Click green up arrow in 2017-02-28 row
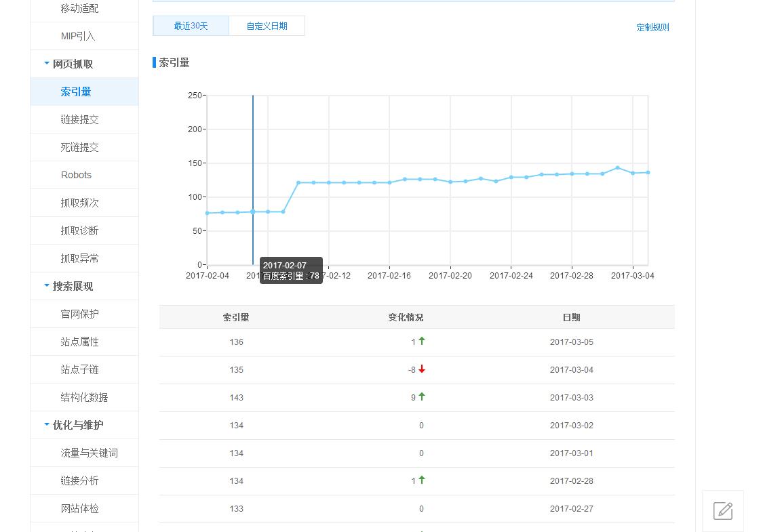 (422, 480)
